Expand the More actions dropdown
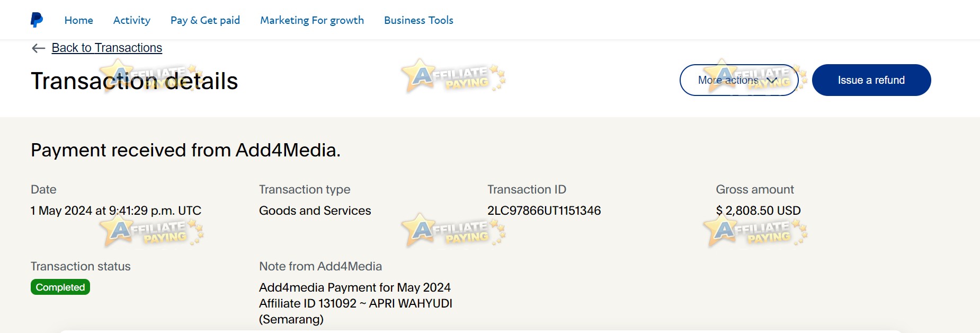This screenshot has height=333, width=980. [x=739, y=80]
